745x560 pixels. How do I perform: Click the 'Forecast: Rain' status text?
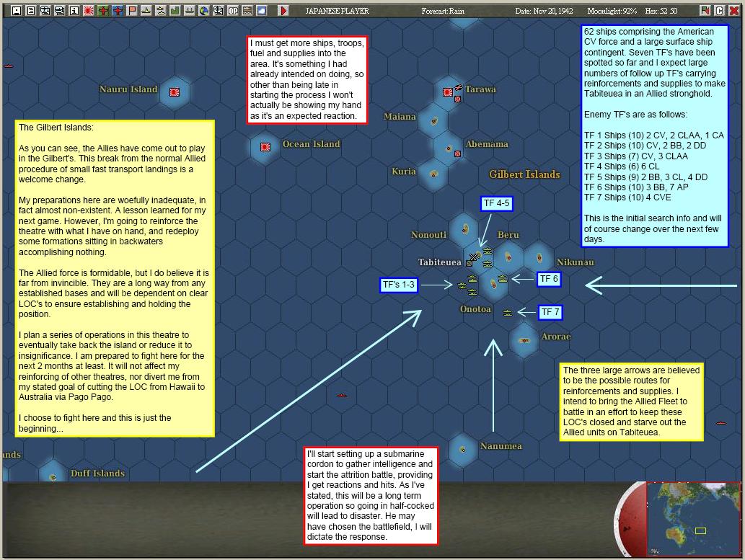pos(443,11)
